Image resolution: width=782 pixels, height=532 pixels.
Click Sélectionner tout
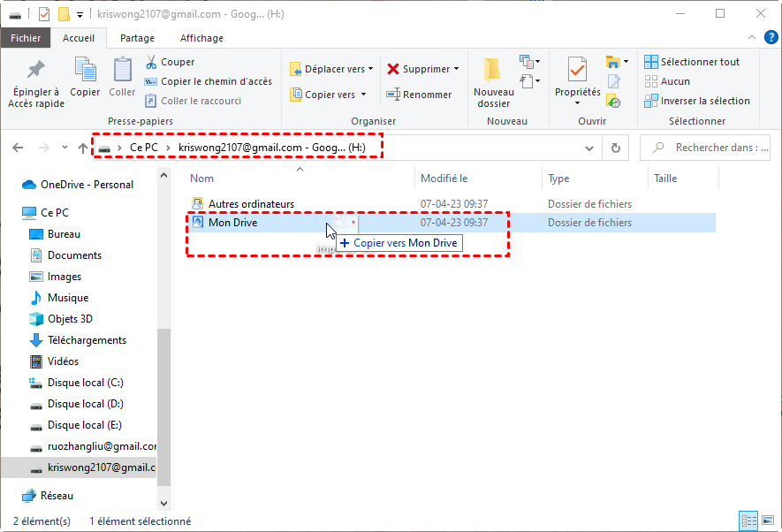coord(692,62)
